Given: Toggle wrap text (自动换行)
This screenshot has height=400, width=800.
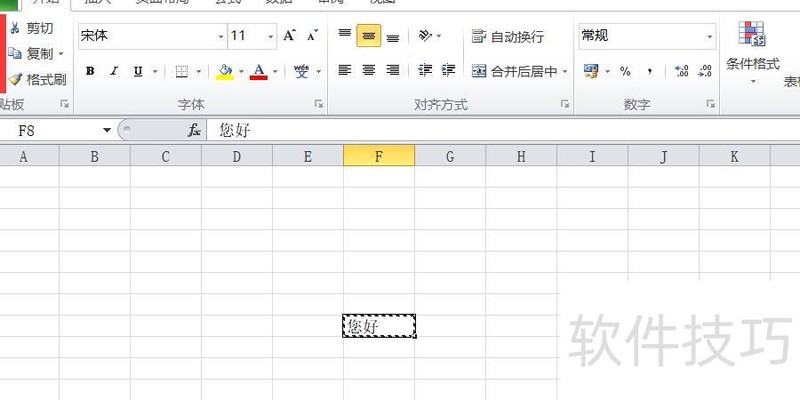Looking at the screenshot, I should [508, 37].
